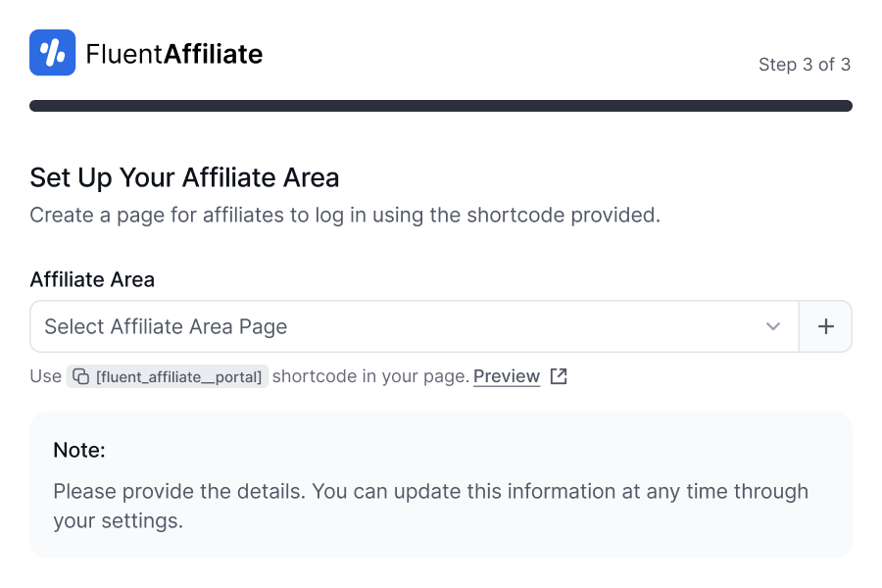Viewport: 882px width, 588px height.
Task: Expand the chevron arrow in the page selector
Action: click(x=773, y=326)
